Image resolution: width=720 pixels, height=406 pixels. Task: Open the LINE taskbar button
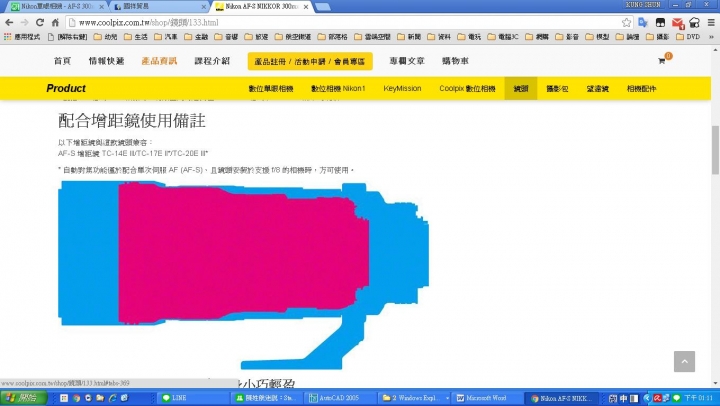tap(193, 398)
